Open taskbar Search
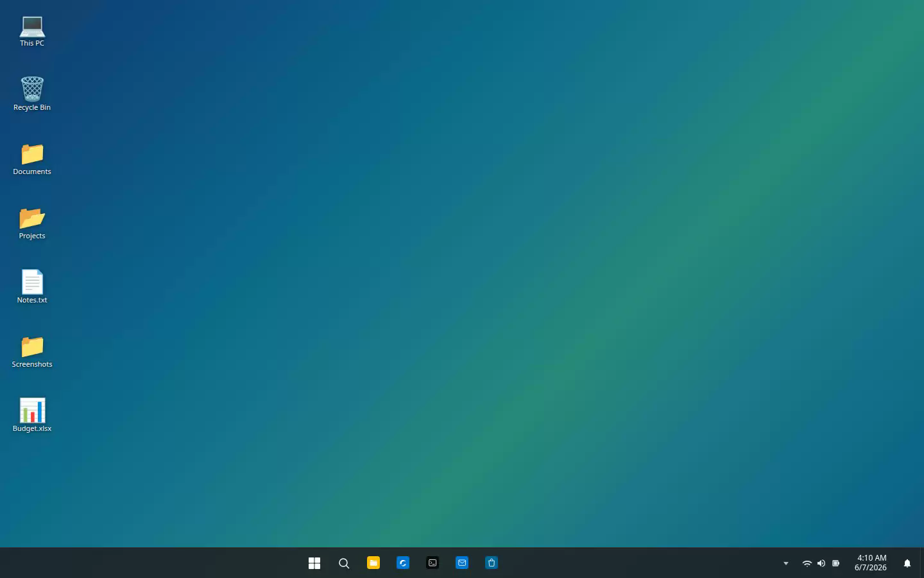 point(344,563)
